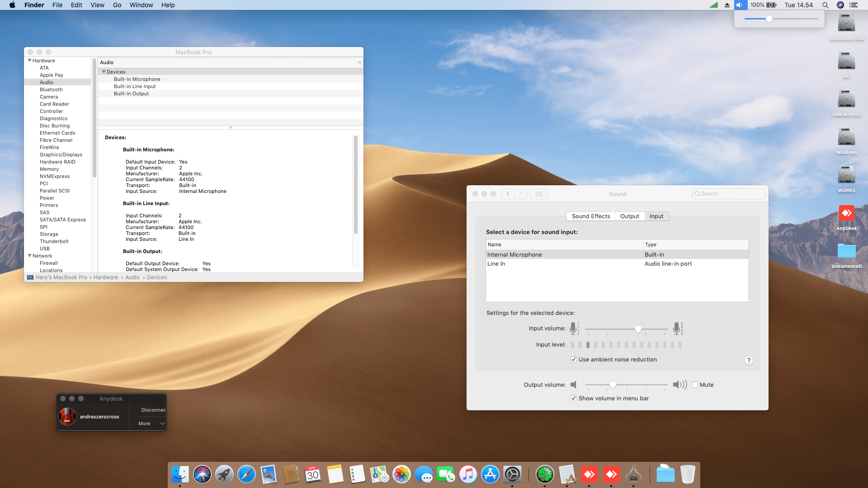Expand the More dropdown in Anydesk
Image resolution: width=868 pixels, height=488 pixels.
151,423
